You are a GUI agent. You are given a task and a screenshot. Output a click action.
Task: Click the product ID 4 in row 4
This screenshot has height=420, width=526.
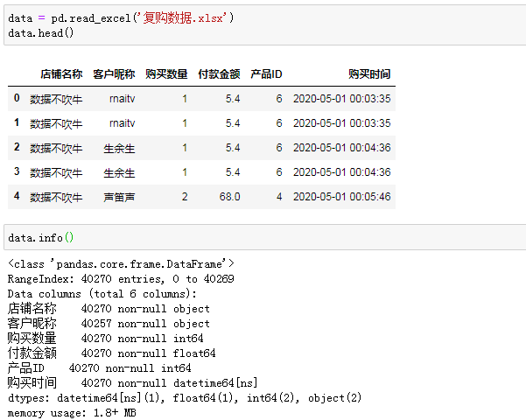tap(279, 197)
